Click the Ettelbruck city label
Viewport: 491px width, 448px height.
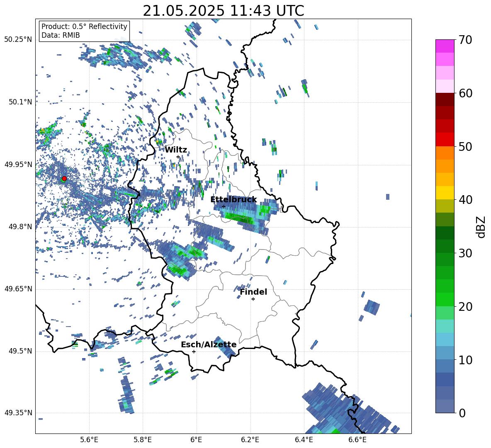point(233,199)
